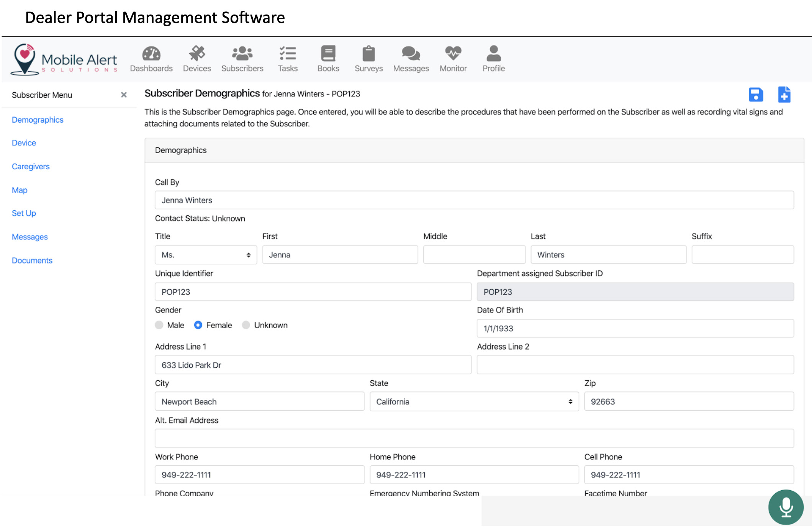The height and width of the screenshot is (527, 812).
Task: Open the Messages chat bubbles icon
Action: 411,54
